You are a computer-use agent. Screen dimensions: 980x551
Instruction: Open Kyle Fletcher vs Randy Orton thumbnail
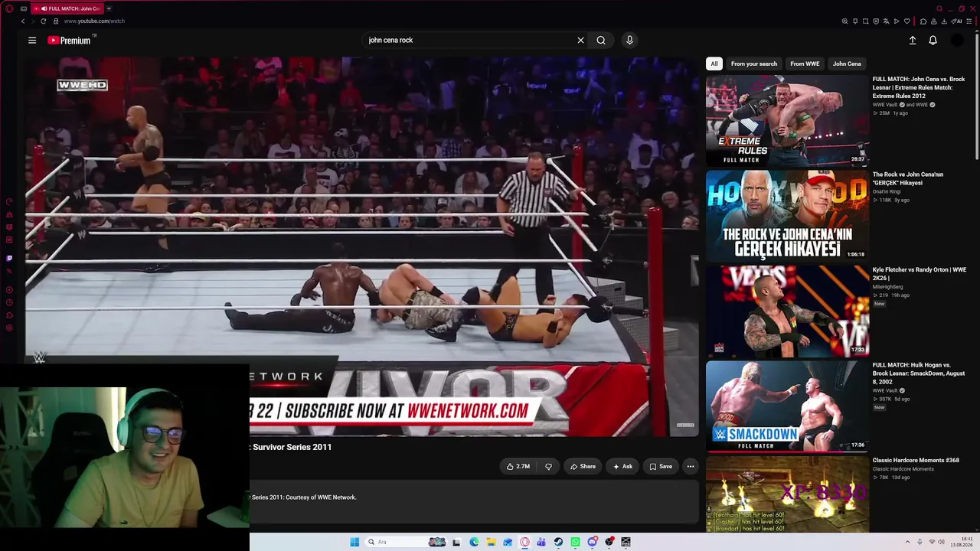787,311
